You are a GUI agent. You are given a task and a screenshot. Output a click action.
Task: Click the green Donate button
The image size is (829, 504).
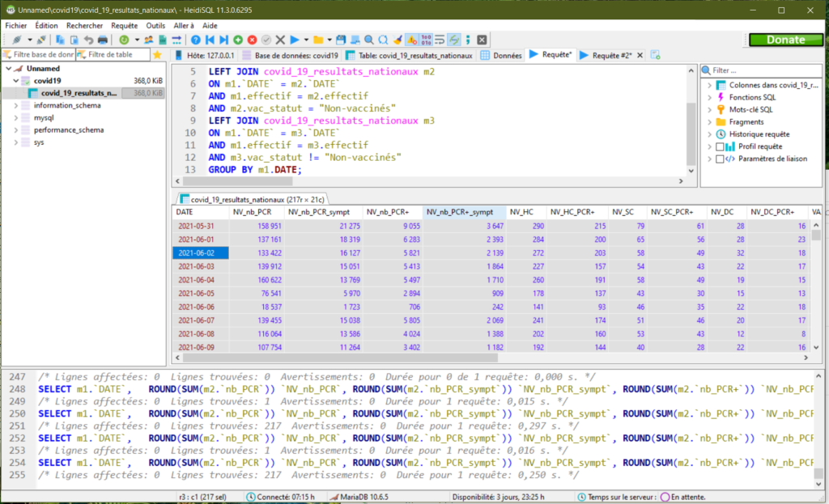(x=785, y=40)
